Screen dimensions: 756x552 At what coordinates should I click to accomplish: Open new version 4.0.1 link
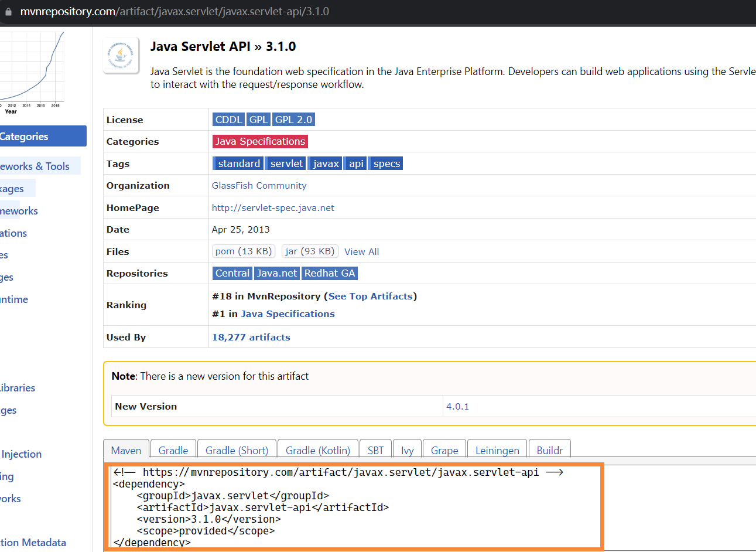coord(457,407)
